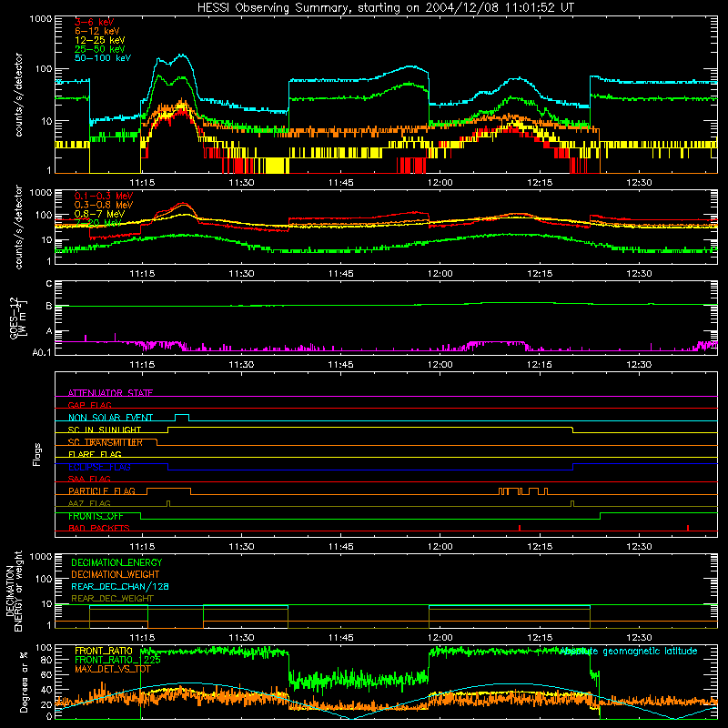Click the 12:30 tick label under the Flags panel

[x=639, y=547]
